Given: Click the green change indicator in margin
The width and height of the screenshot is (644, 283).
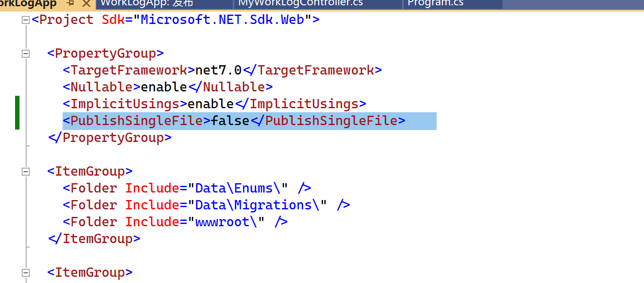Looking at the screenshot, I should [x=17, y=112].
